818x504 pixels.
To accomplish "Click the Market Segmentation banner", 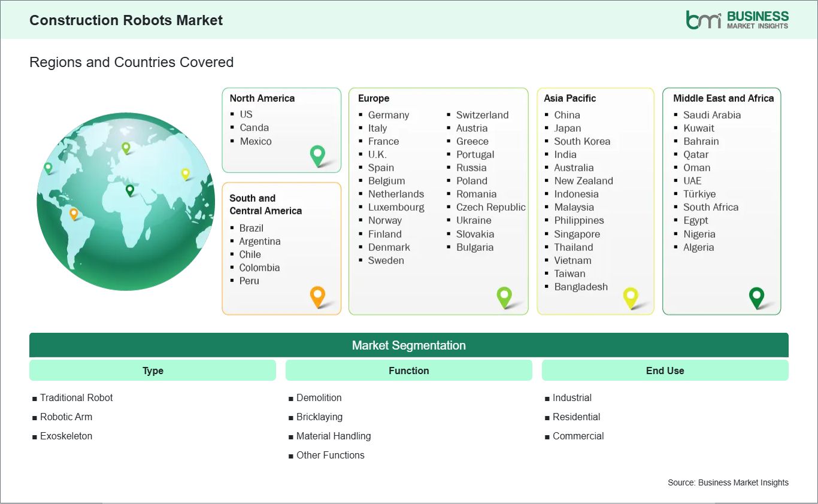I will 409,345.
